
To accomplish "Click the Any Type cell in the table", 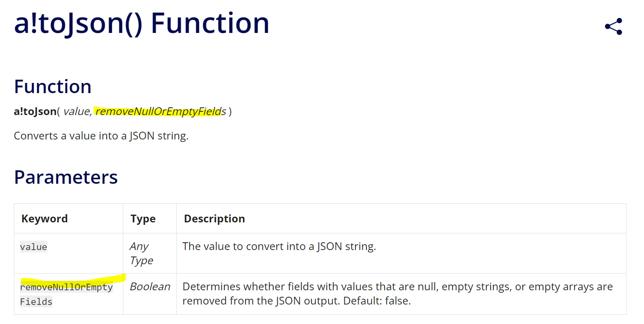I will pos(141,253).
